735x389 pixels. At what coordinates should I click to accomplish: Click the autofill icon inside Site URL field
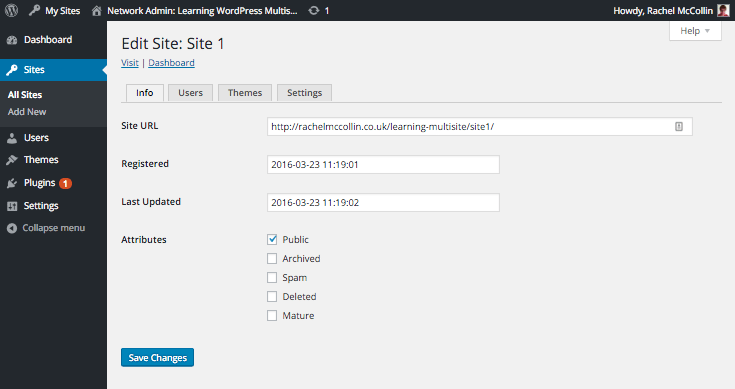(679, 126)
